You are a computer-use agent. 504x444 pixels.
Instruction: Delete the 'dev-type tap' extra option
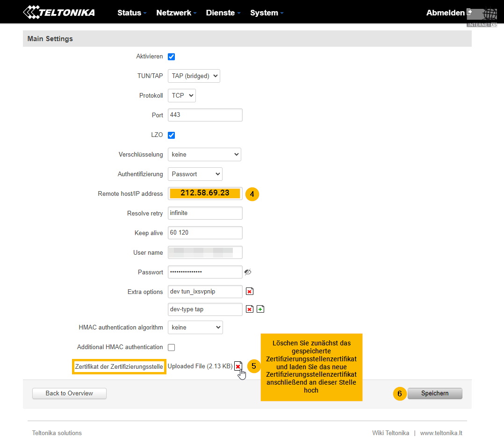[250, 309]
